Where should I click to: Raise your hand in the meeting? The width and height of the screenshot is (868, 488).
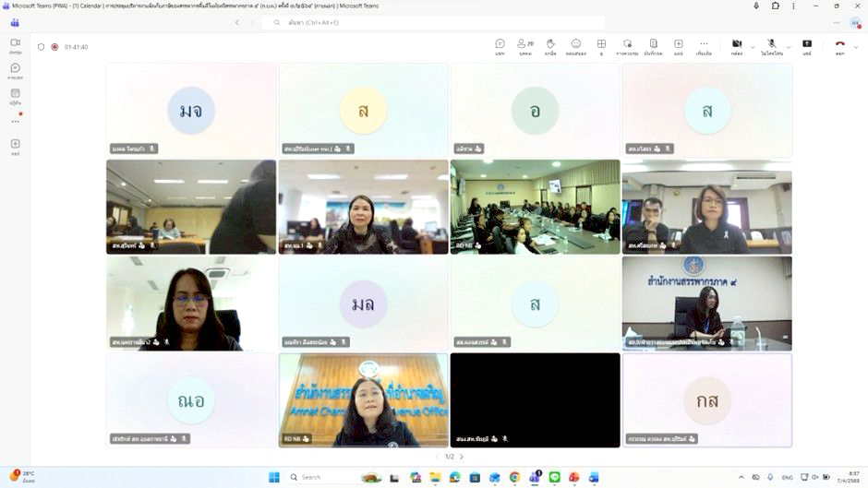click(550, 46)
